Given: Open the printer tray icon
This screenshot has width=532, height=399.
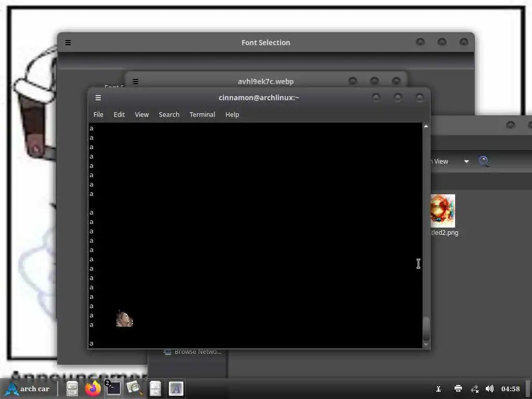Looking at the screenshot, I should point(458,389).
